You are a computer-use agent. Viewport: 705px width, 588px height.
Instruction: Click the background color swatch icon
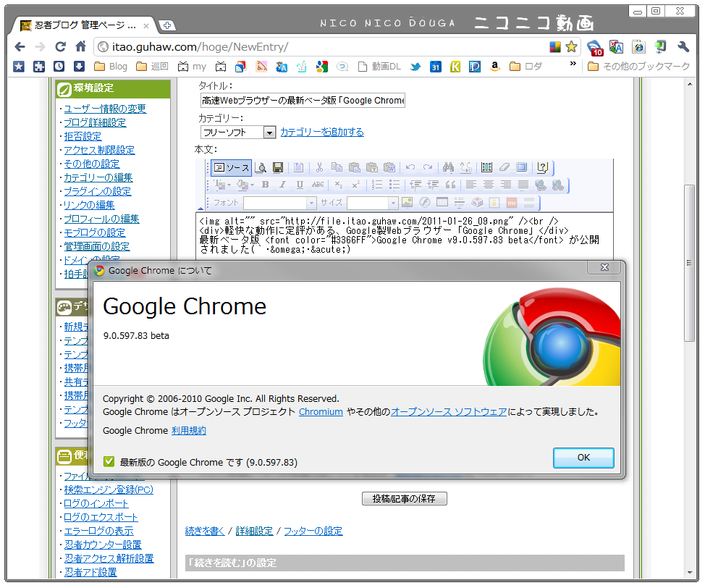click(242, 185)
